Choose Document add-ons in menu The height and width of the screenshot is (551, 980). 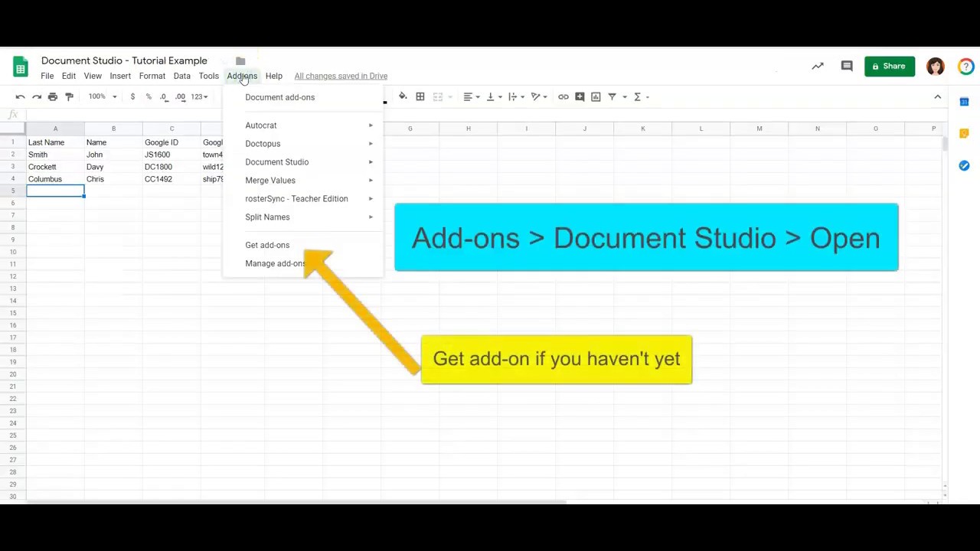[302, 97]
